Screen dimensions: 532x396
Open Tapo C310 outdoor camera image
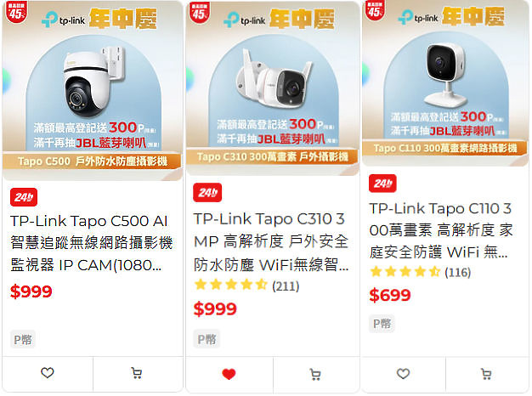click(x=273, y=88)
